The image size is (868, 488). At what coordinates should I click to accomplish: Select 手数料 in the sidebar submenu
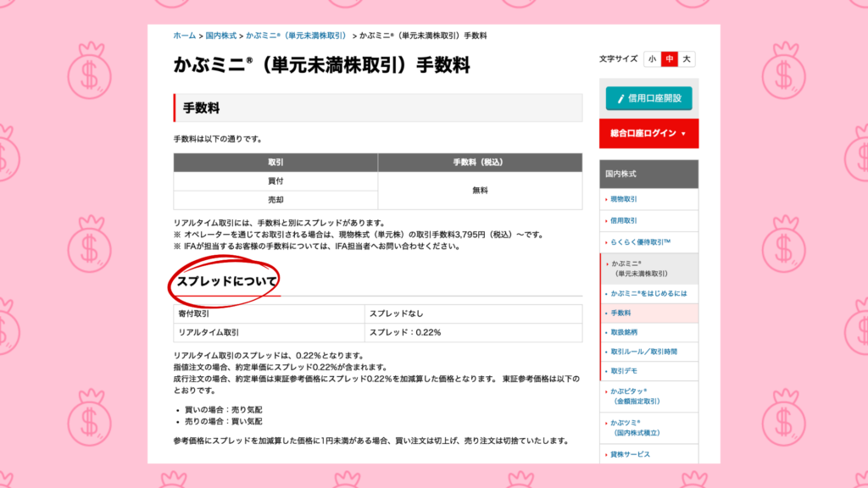tap(622, 313)
